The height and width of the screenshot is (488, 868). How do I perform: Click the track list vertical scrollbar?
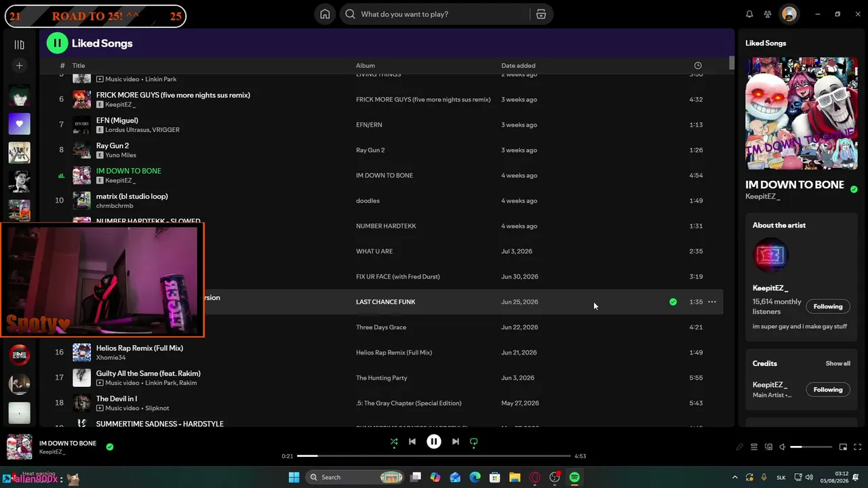[x=732, y=62]
